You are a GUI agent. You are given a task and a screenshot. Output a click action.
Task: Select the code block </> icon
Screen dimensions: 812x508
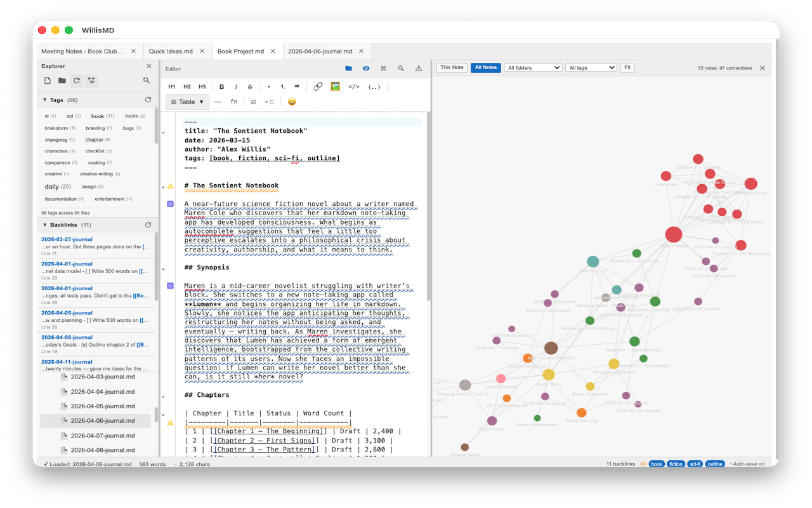353,87
